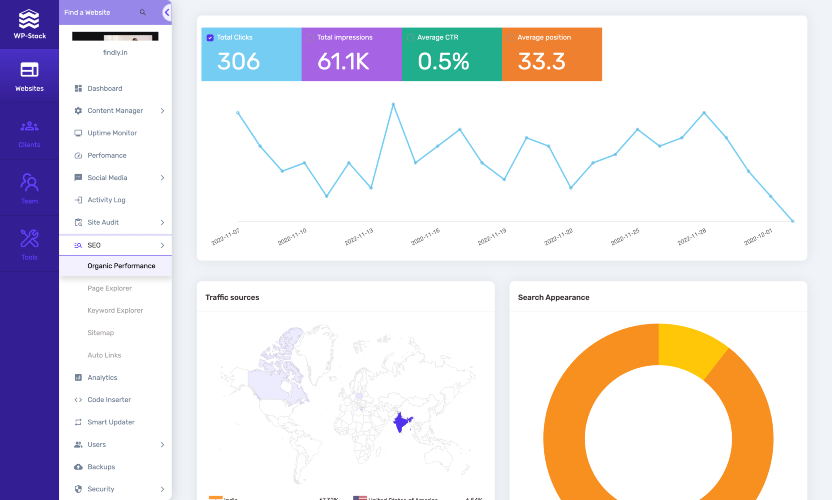Click highlighted India on the map

click(x=402, y=423)
